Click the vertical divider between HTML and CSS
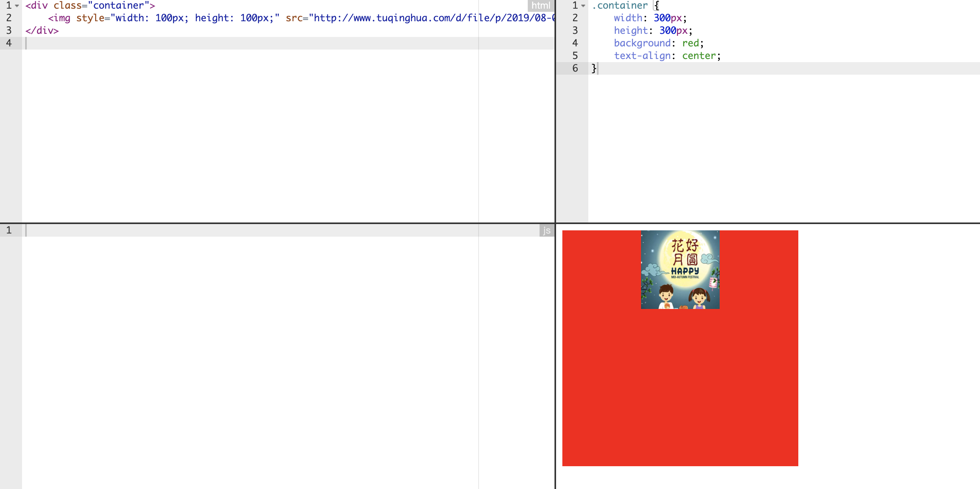980x489 pixels. pyautogui.click(x=555, y=118)
